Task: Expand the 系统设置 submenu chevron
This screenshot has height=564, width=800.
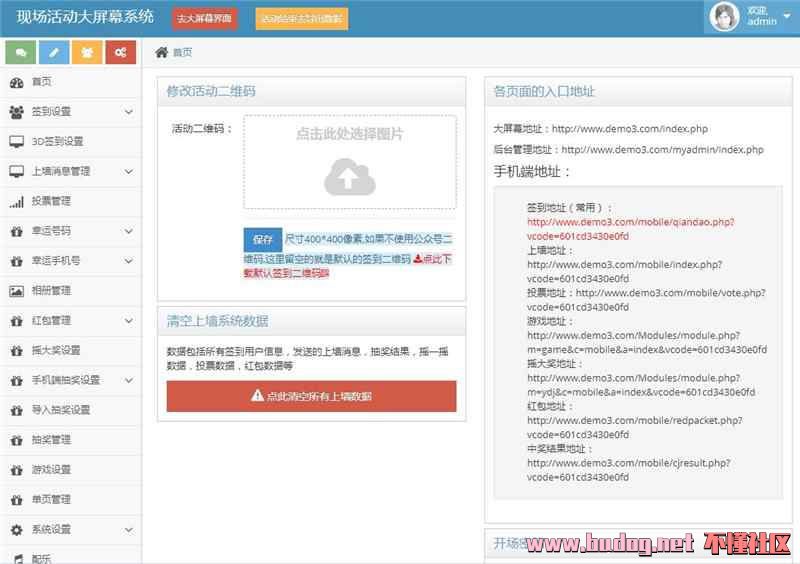Action: click(129, 529)
